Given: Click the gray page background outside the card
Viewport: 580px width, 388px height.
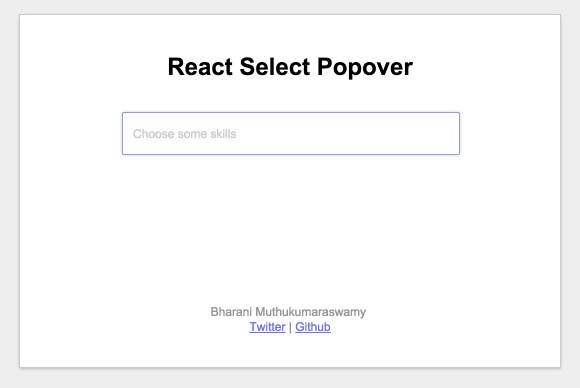Looking at the screenshot, I should point(10,192).
